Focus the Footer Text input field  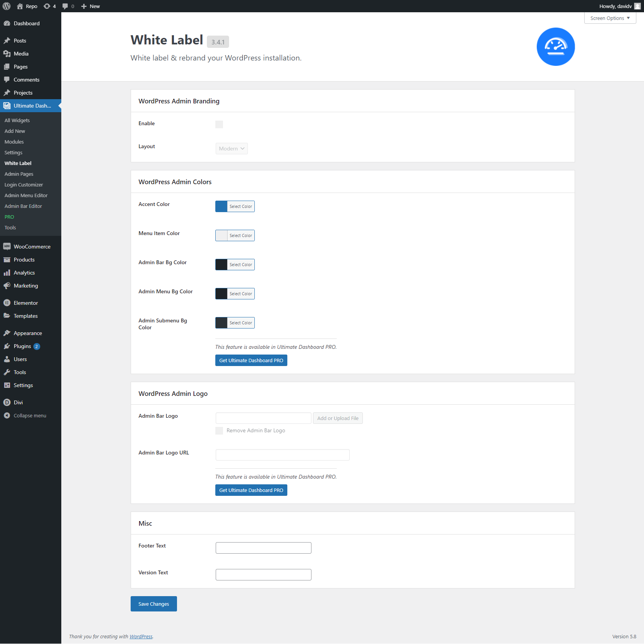pyautogui.click(x=264, y=548)
